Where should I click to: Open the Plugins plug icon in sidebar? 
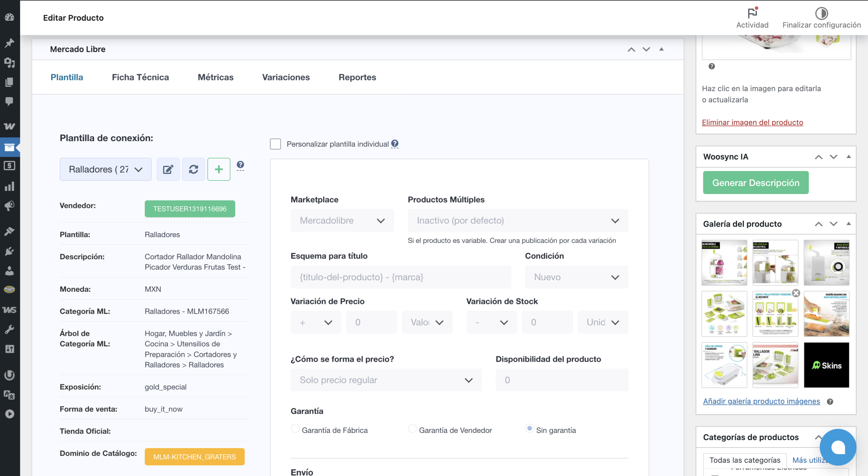coord(9,251)
